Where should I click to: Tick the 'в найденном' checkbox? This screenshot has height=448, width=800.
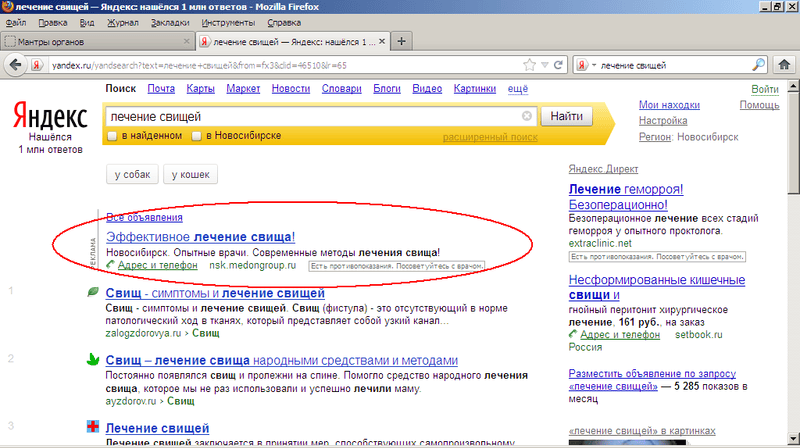click(112, 136)
